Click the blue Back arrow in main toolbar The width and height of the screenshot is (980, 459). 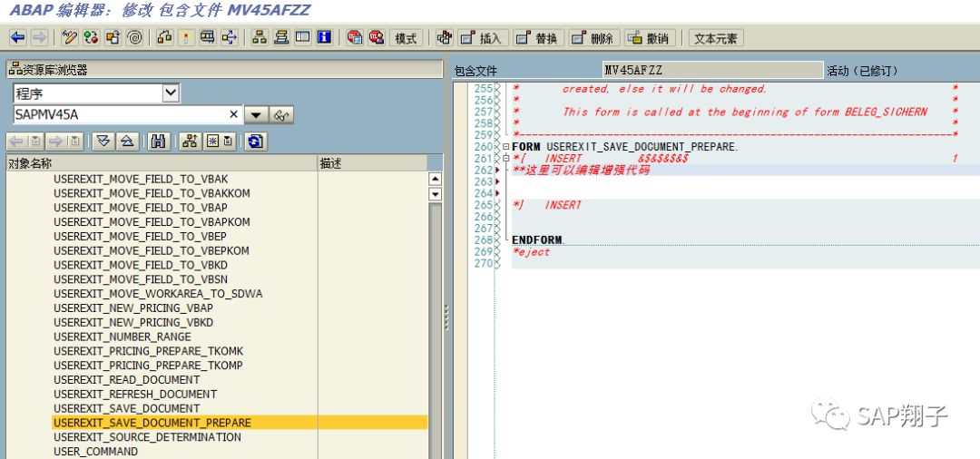click(18, 37)
